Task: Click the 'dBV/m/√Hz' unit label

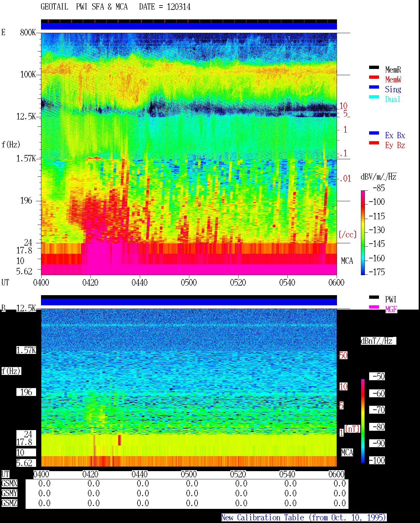Action: 379,177
